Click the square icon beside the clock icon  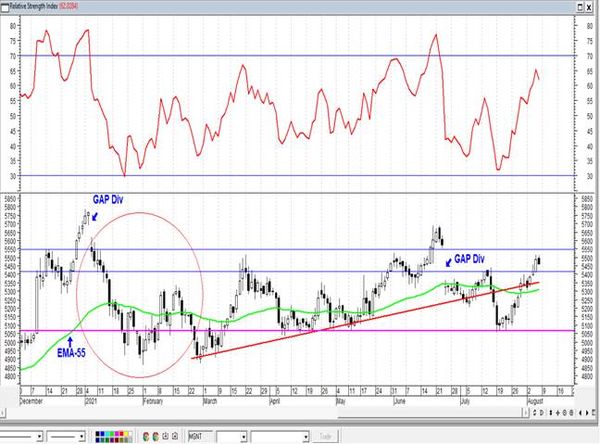175,436
